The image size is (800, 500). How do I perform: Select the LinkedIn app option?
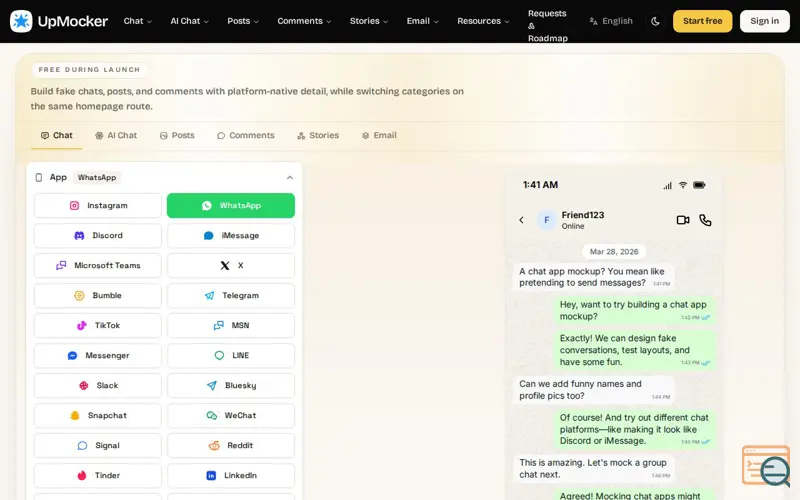click(x=231, y=476)
